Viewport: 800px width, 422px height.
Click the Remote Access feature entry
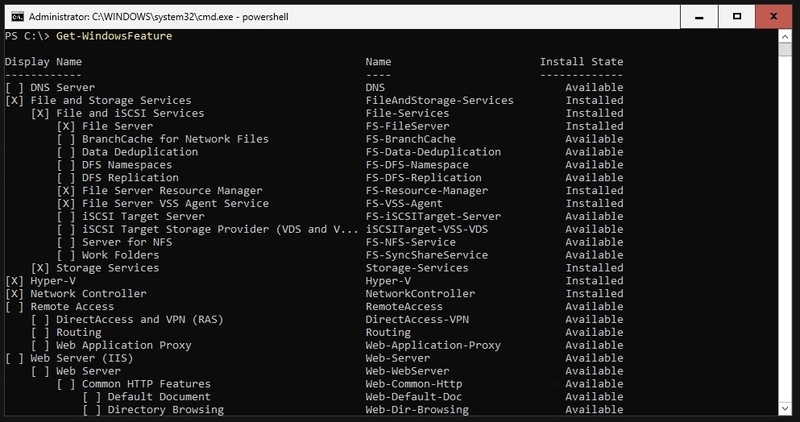[72, 307]
